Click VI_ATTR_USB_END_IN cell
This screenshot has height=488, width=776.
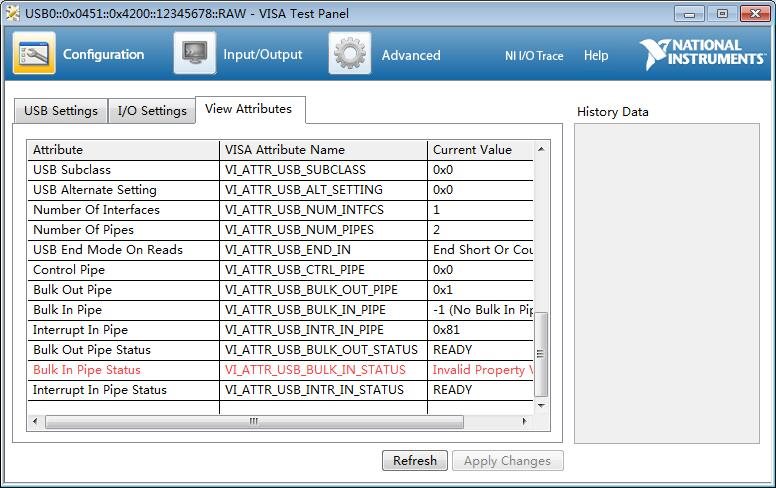323,250
